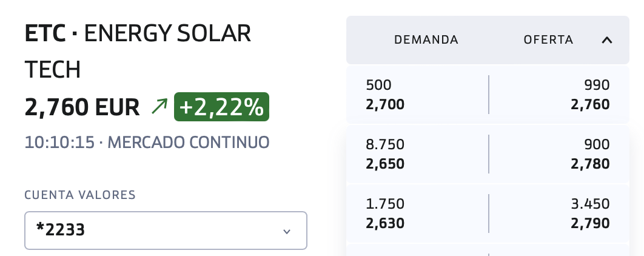Click the 500 demand volume
Viewport: 644px width, 256px height.
point(379,85)
